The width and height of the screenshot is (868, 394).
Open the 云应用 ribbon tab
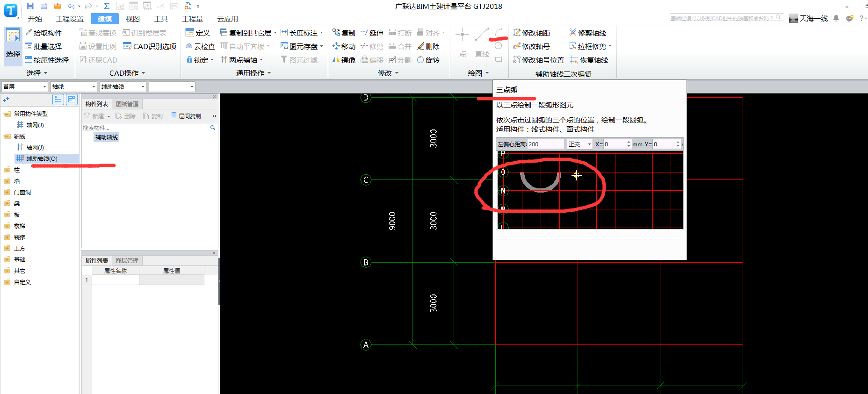click(x=227, y=19)
